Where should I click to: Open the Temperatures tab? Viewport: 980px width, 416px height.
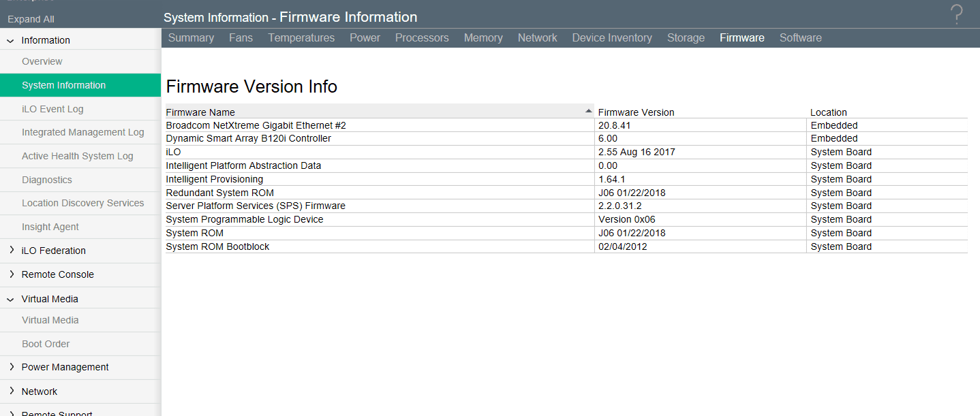tap(301, 38)
